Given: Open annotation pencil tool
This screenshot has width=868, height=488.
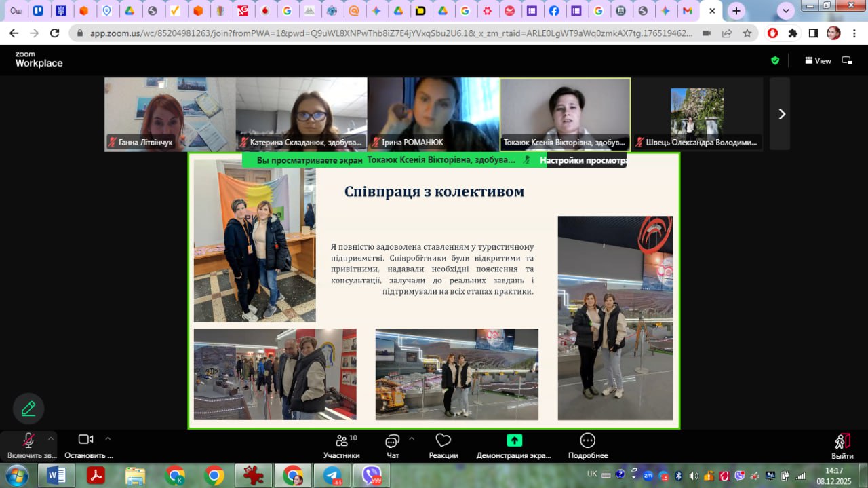Looking at the screenshot, I should (28, 409).
